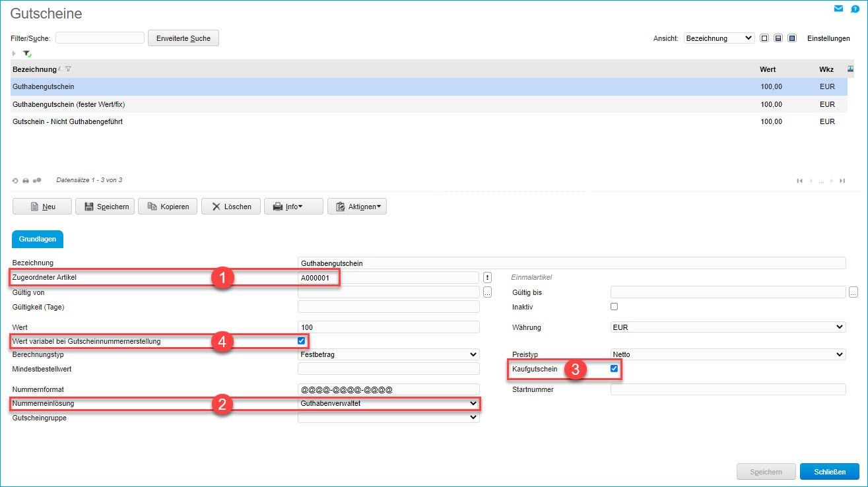Image resolution: width=868 pixels, height=487 pixels.
Task: Uncheck the Kaufgutschein checkbox
Action: pyautogui.click(x=614, y=369)
